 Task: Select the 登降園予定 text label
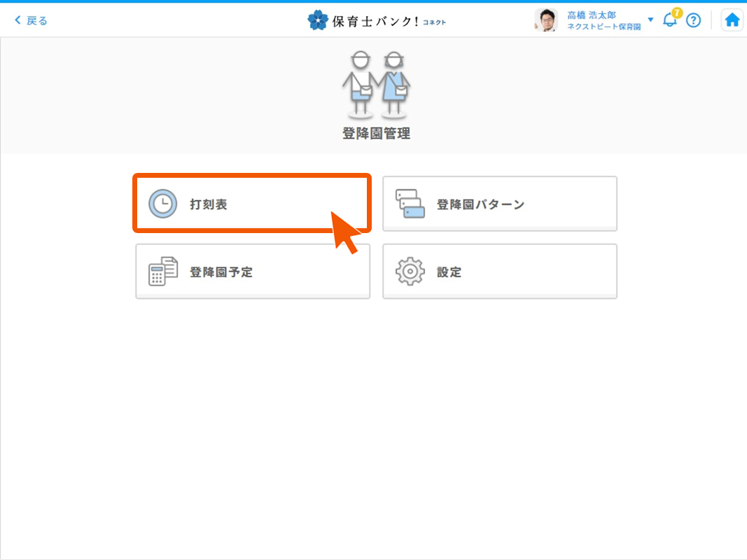point(221,272)
